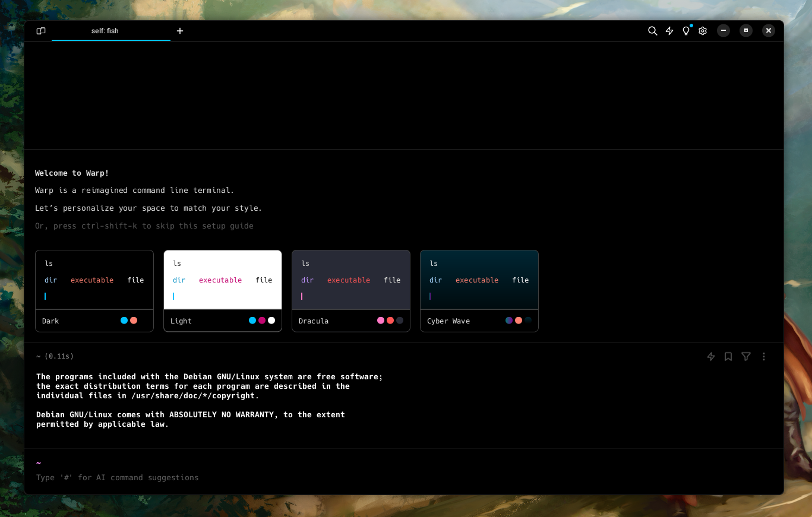812x517 pixels.
Task: Click "ABSOLUTELY NO WARRANTY" line in output
Action: click(191, 415)
